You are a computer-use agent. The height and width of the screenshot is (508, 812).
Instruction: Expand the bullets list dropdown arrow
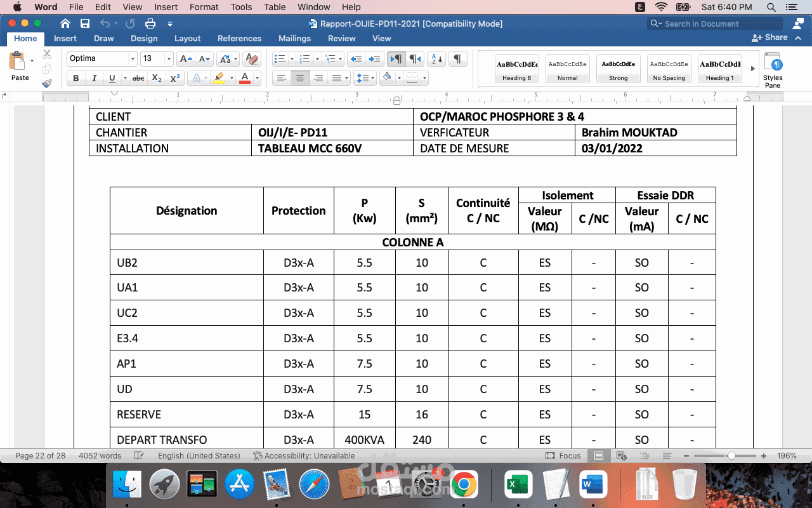point(291,59)
